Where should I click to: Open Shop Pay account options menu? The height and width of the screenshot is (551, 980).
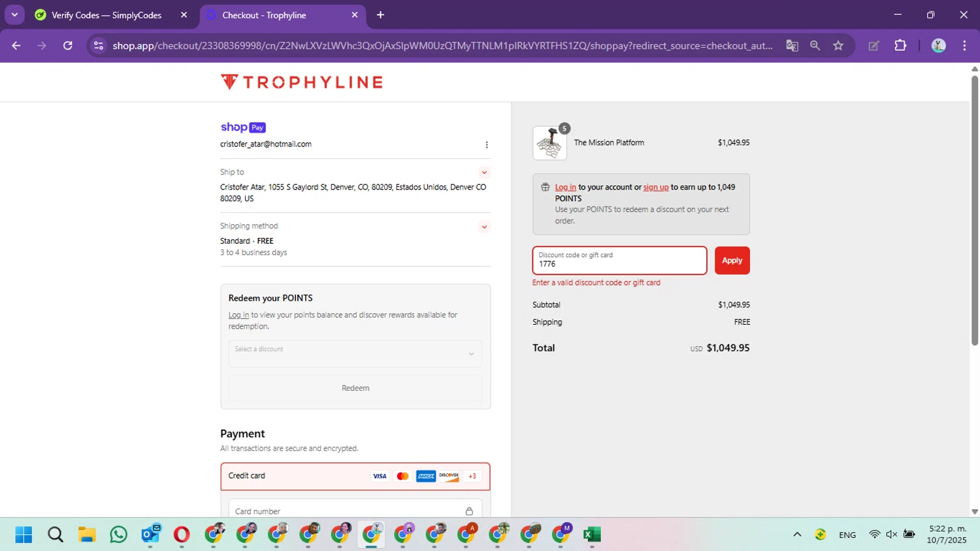(487, 145)
